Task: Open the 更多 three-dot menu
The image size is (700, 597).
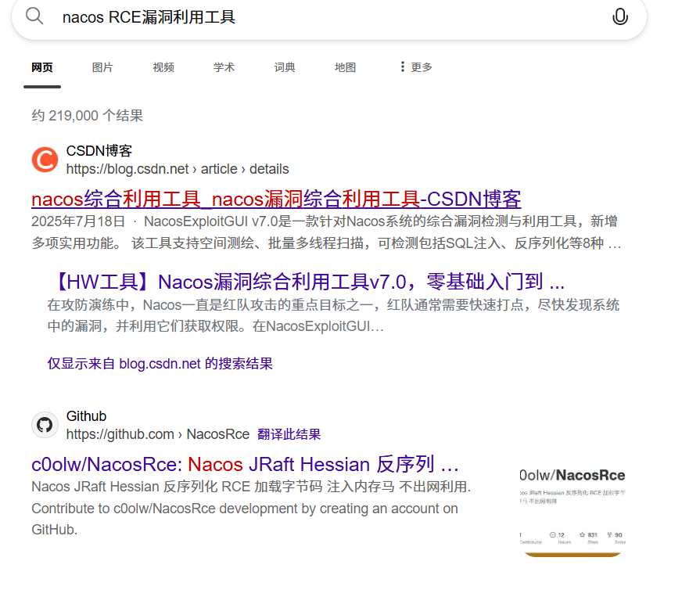Action: [x=416, y=67]
